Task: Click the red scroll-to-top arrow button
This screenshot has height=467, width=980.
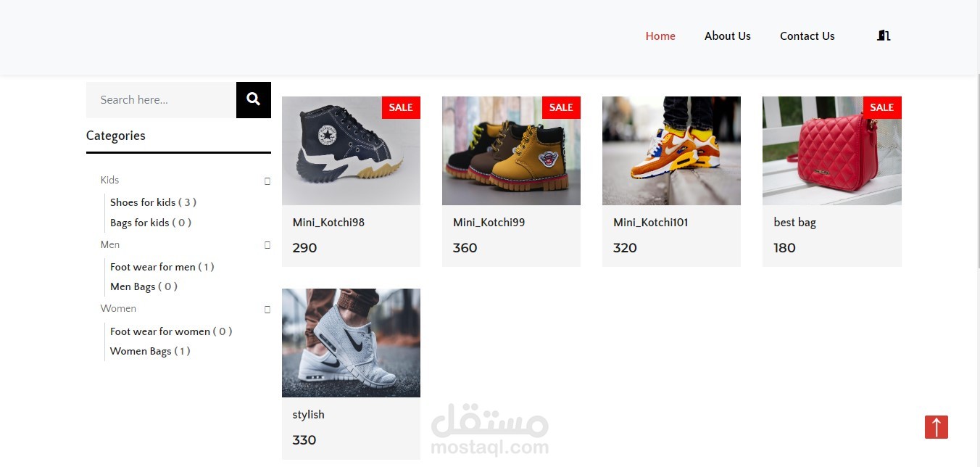Action: [x=936, y=427]
